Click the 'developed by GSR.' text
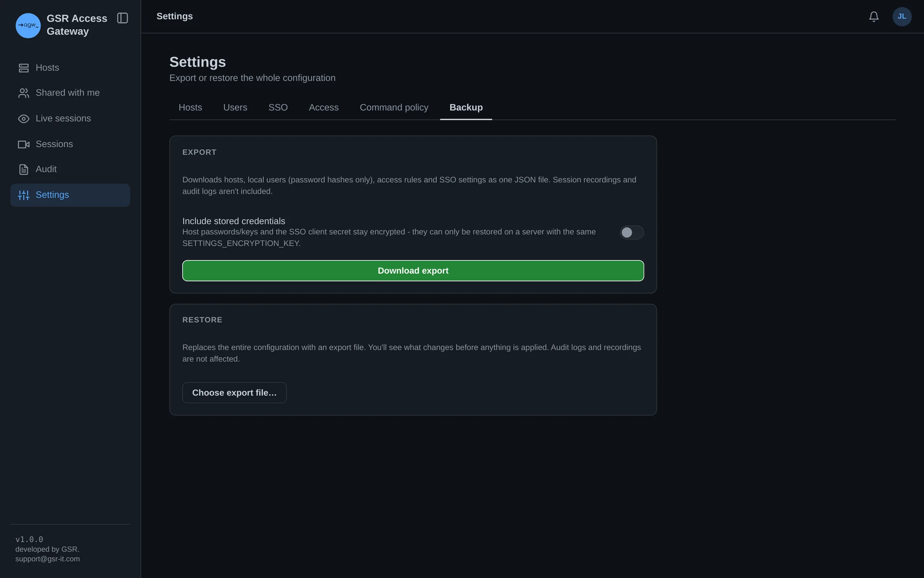The height and width of the screenshot is (578, 924). pos(47,549)
